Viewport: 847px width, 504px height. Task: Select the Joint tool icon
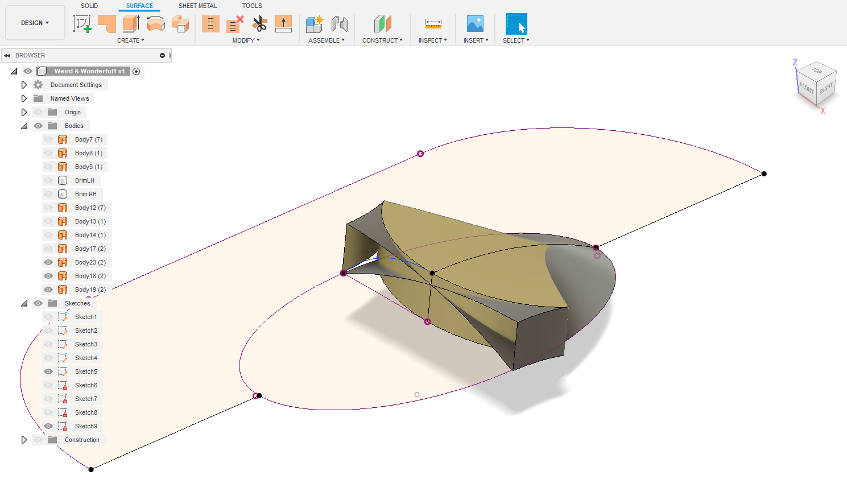pos(339,24)
